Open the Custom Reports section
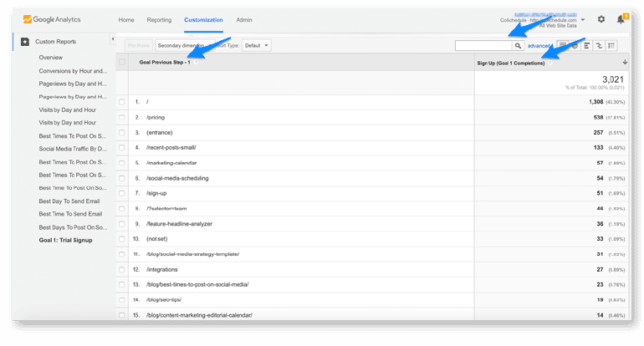The width and height of the screenshot is (644, 346). tap(55, 42)
